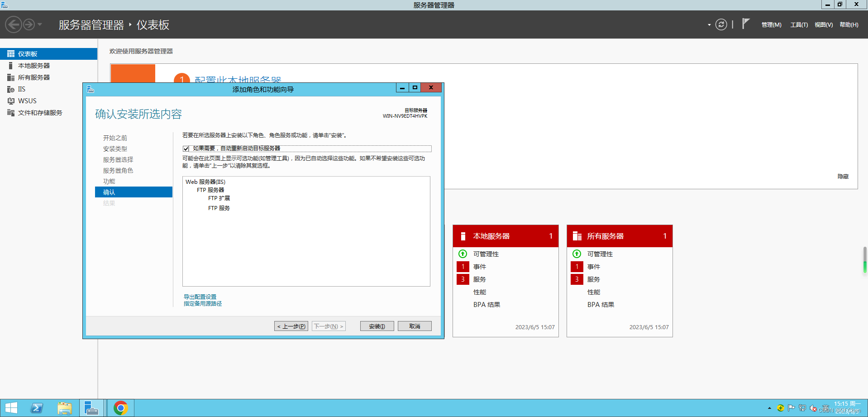Select the IIS icon in the sidebar
The height and width of the screenshot is (417, 868).
click(x=11, y=89)
